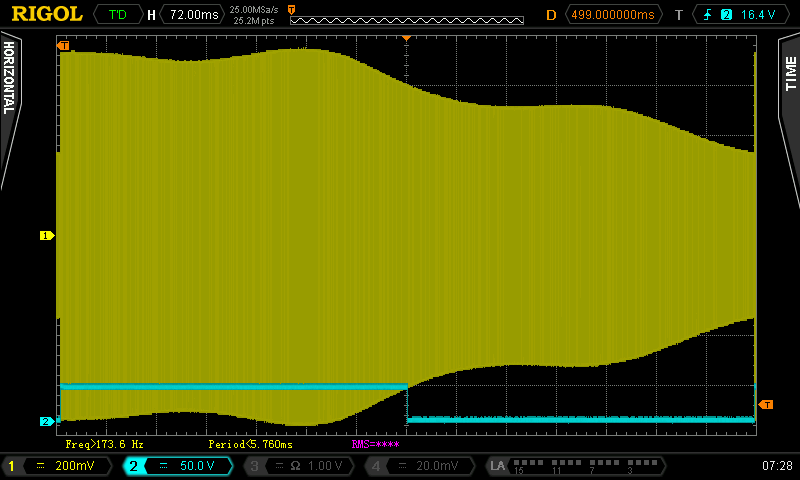Click the orange trigger level T marker at the graticule's right edge
800x480 pixels.
click(766, 405)
